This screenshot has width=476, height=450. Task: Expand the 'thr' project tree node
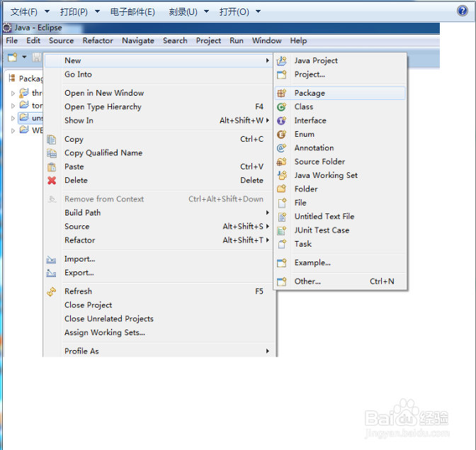pos(13,94)
